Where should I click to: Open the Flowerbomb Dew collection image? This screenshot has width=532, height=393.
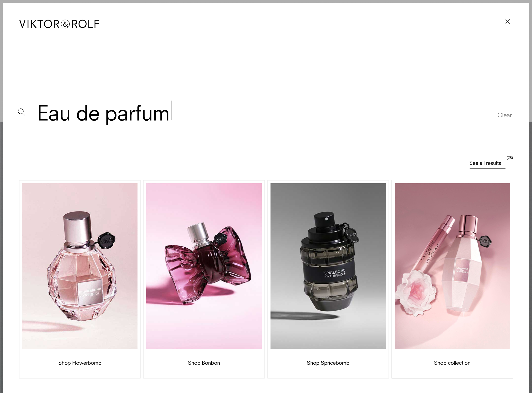pyautogui.click(x=452, y=266)
